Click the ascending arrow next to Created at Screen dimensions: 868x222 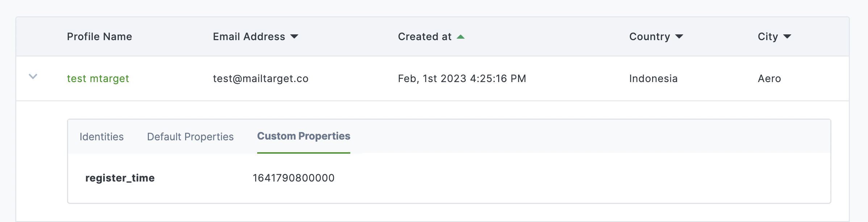tap(460, 37)
